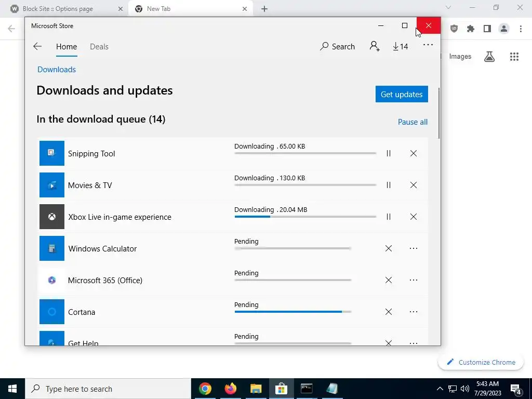Click the Xbox Live download progress bar
The image size is (532, 399).
(305, 217)
